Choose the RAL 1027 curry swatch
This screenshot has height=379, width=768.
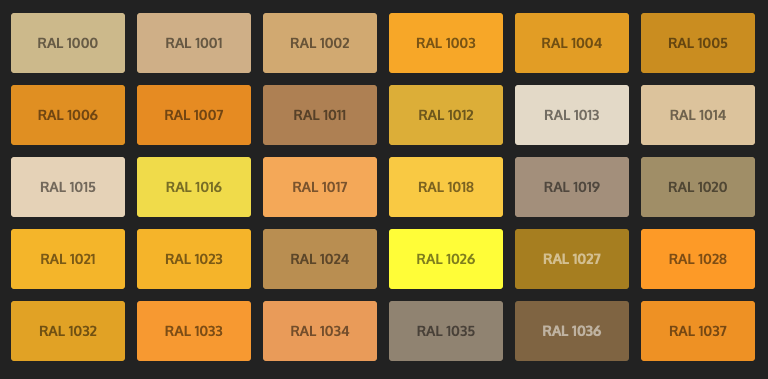(x=572, y=259)
